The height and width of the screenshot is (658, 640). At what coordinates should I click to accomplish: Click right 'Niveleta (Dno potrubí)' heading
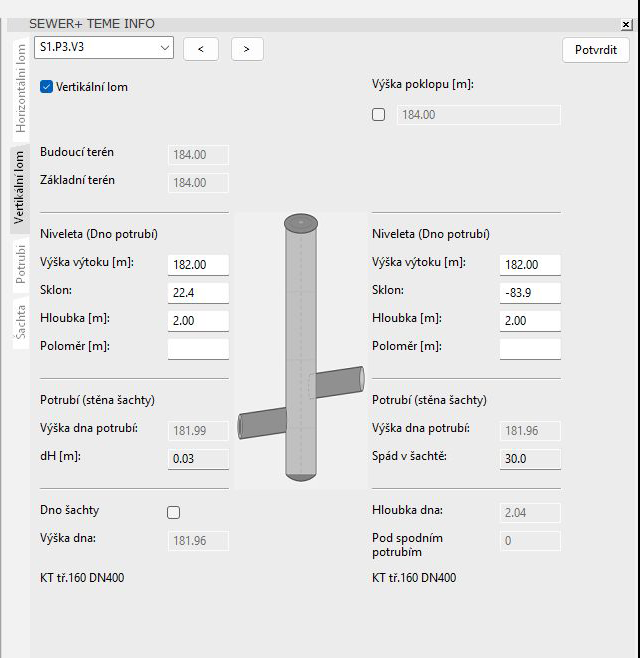coord(431,234)
